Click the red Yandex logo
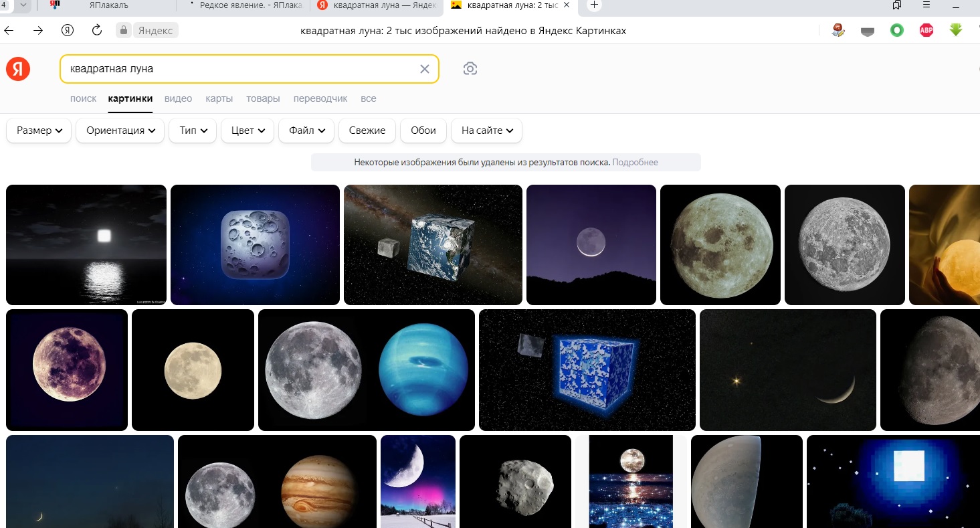The height and width of the screenshot is (528, 980). pyautogui.click(x=18, y=69)
